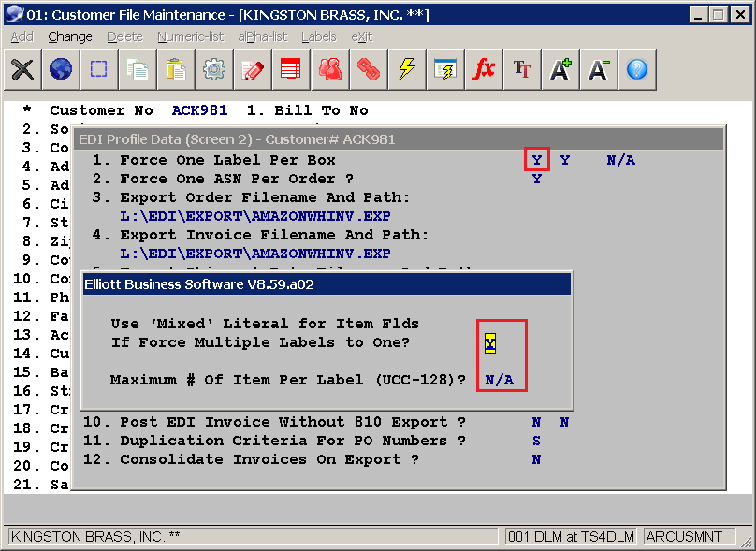Click the paste clipboard toolbar icon
Image resolution: width=756 pixels, height=551 pixels.
point(176,69)
